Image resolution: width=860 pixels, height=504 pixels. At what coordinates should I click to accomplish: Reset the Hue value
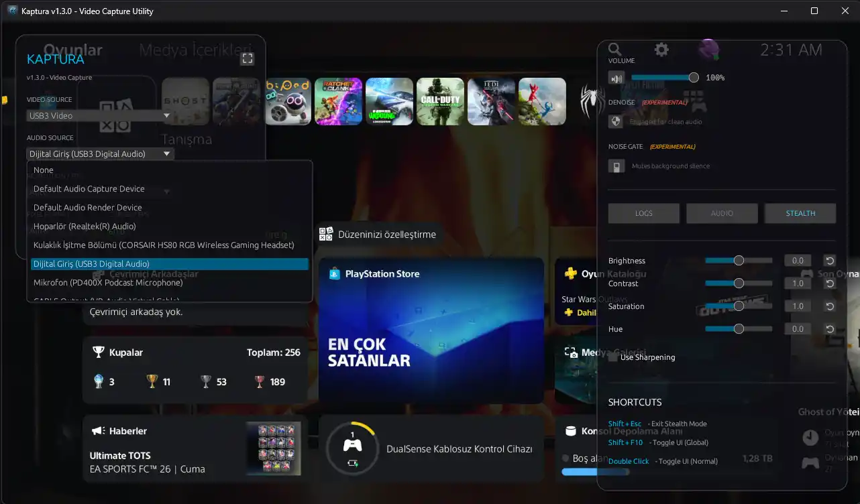(x=830, y=329)
